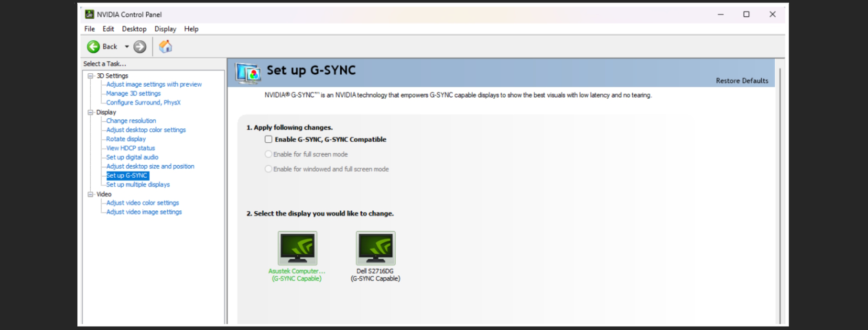
Task: Click the Set up G-SYNC header icon
Action: 248,73
